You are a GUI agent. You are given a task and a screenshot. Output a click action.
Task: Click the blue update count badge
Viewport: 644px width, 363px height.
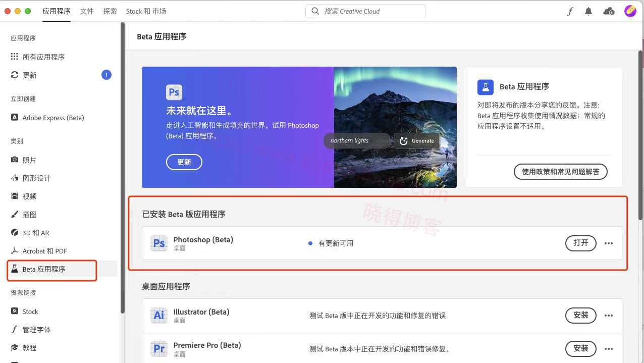[106, 75]
